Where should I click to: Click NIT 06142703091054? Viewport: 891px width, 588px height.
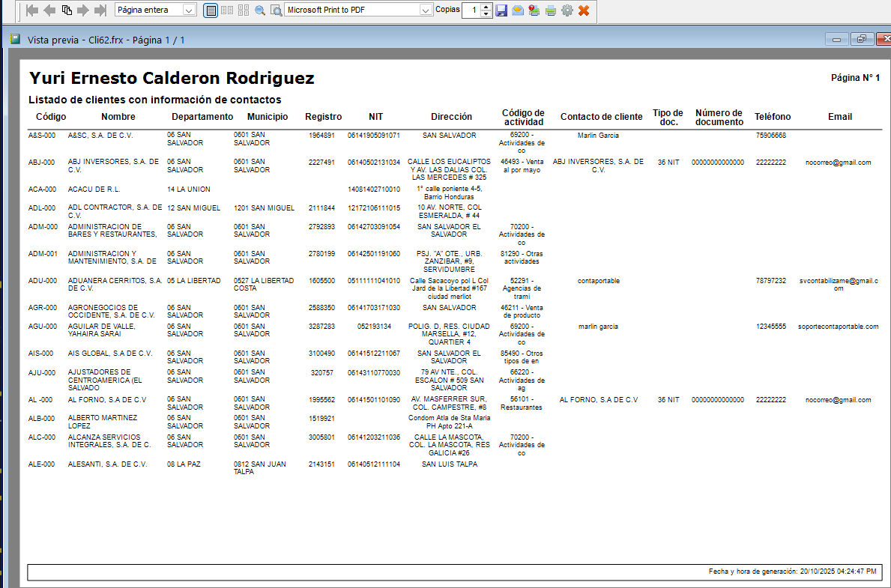click(374, 227)
